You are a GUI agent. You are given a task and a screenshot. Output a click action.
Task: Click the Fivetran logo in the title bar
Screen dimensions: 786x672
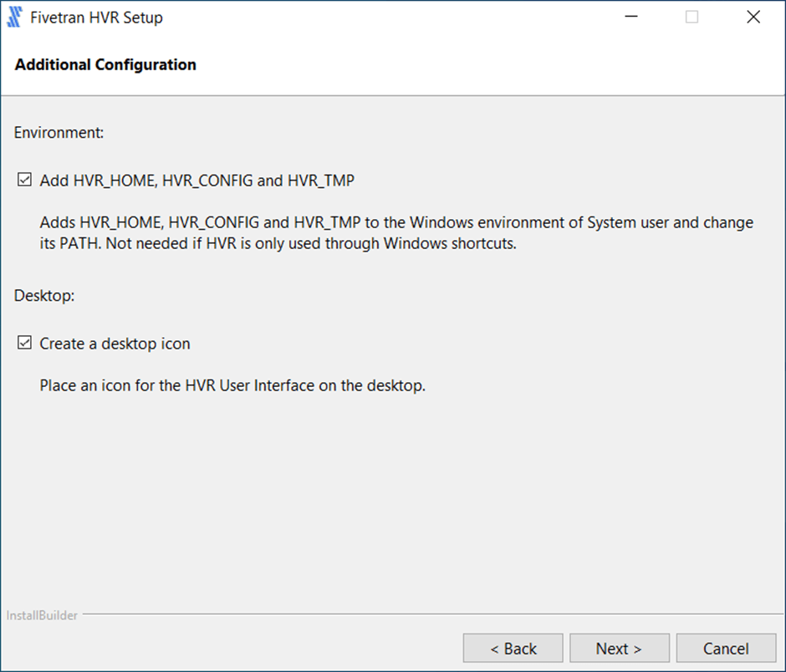[x=14, y=17]
